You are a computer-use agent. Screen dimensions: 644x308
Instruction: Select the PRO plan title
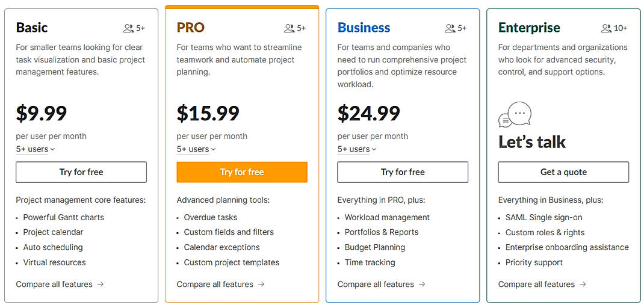pyautogui.click(x=190, y=28)
